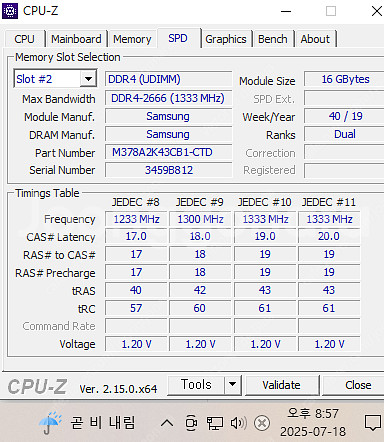Click the tRAS value 40
This screenshot has height=442, width=384.
(136, 290)
